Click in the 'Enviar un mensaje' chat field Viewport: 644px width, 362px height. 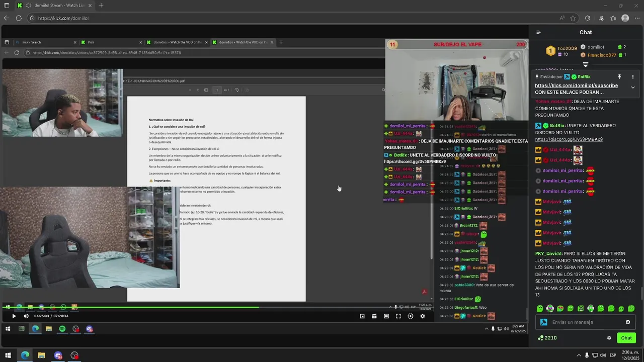point(586,322)
